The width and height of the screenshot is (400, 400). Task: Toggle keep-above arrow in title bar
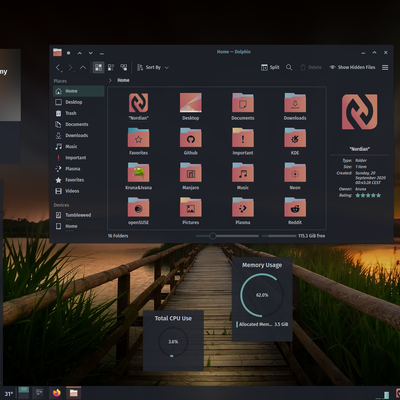pos(80,53)
